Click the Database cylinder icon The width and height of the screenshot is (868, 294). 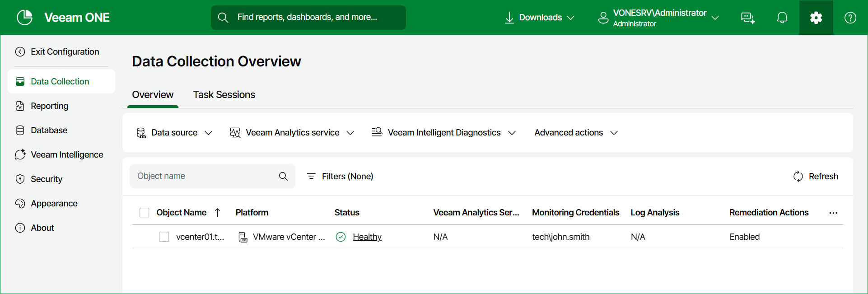20,130
